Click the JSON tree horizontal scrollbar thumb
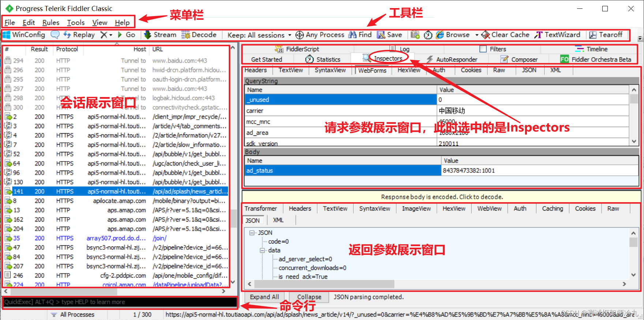Screen dimensions: 644x320 pos(324,284)
